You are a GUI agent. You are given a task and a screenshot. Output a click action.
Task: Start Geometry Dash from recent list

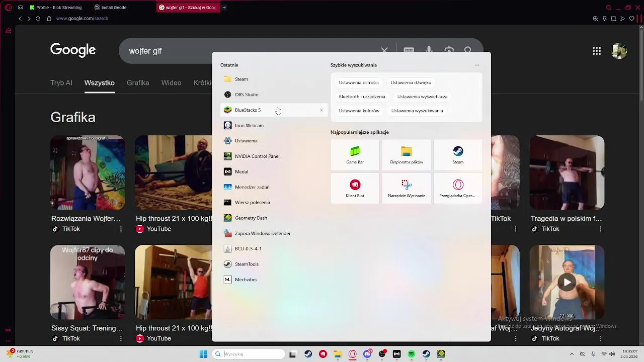click(274, 218)
